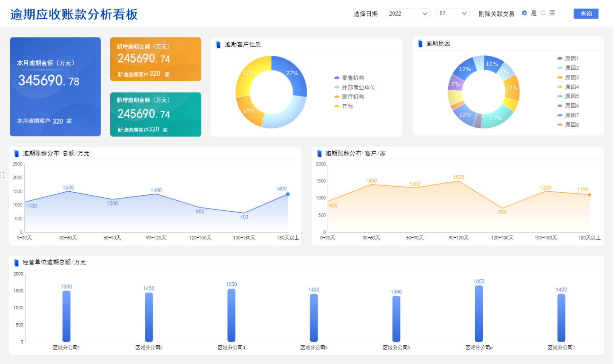
Task: Open the year dropdown showing 2022
Action: (x=408, y=13)
